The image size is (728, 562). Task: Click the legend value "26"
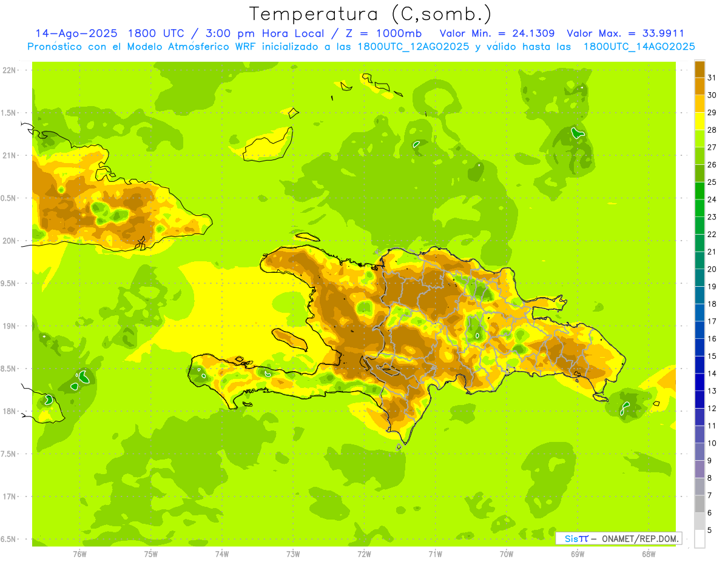(712, 164)
